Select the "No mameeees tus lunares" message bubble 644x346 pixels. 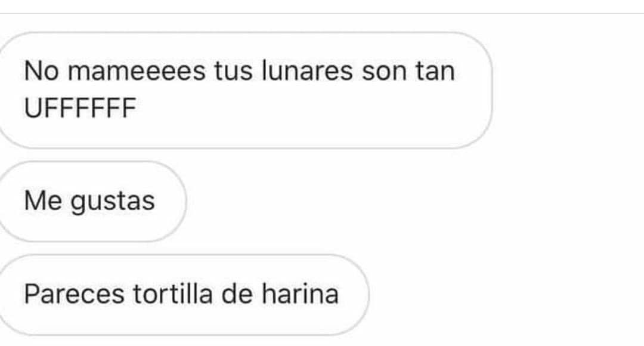(x=245, y=90)
